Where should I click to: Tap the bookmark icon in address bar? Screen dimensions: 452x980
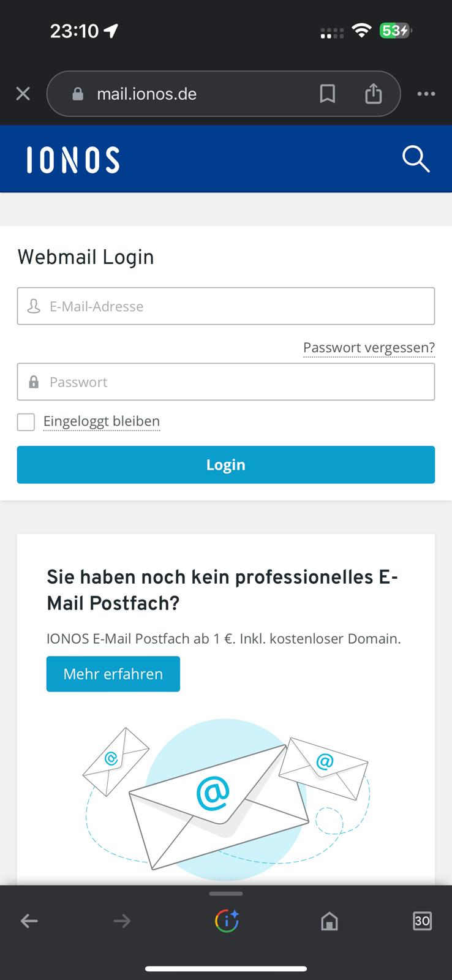[328, 94]
